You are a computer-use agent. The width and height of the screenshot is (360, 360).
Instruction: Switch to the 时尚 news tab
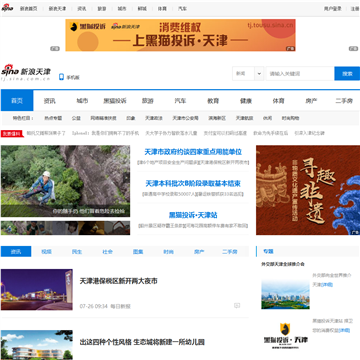(x=169, y=252)
